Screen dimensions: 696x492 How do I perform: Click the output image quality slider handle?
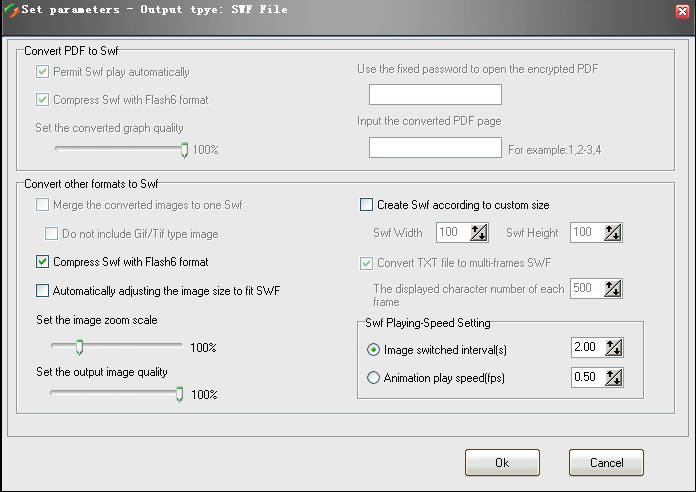coord(180,394)
